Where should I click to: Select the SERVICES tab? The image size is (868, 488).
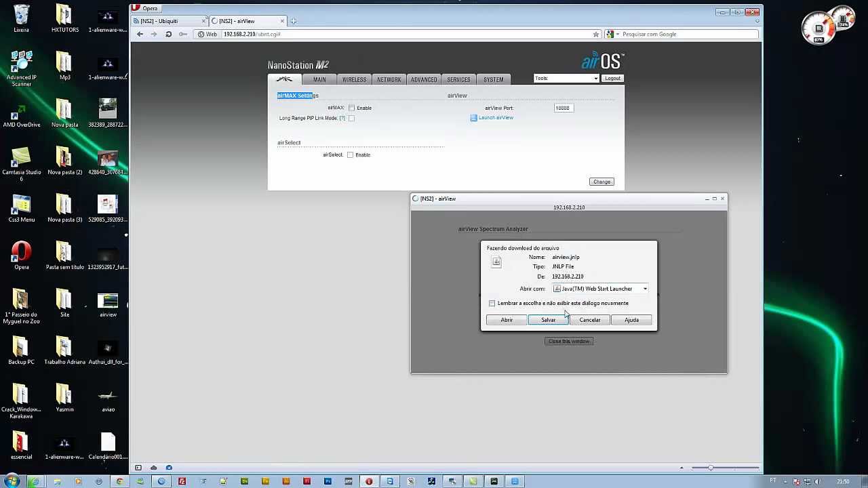(458, 79)
